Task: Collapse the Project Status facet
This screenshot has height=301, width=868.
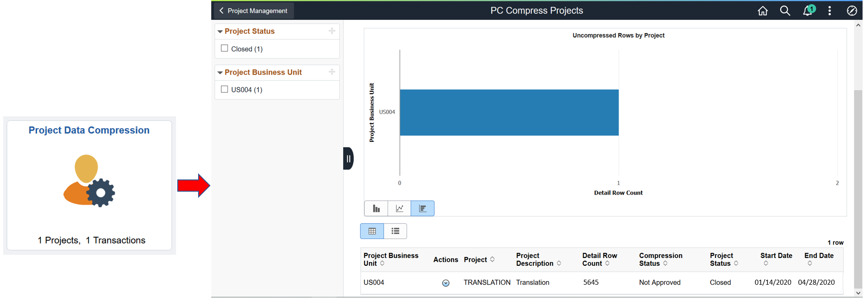Action: click(220, 32)
